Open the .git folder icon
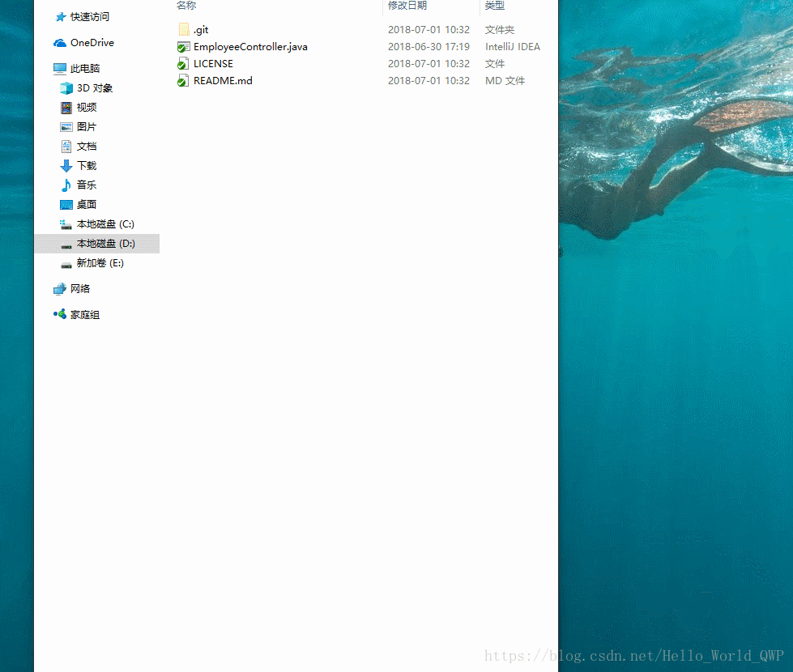Image resolution: width=793 pixels, height=672 pixels. click(184, 29)
